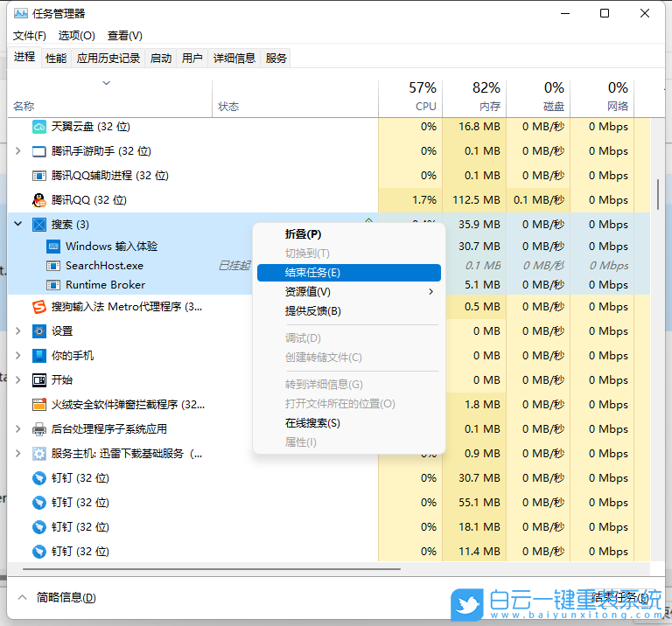Collapse the 搜索 (3) process group
The image size is (672, 626).
tap(18, 224)
